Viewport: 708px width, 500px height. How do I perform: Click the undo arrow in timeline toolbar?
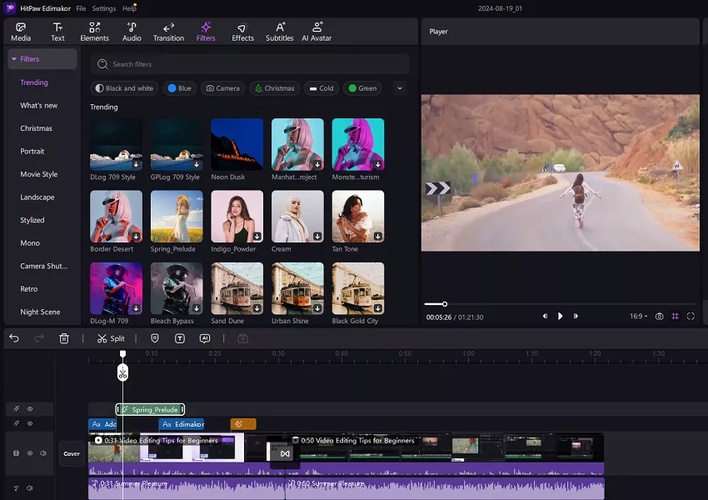(x=14, y=338)
